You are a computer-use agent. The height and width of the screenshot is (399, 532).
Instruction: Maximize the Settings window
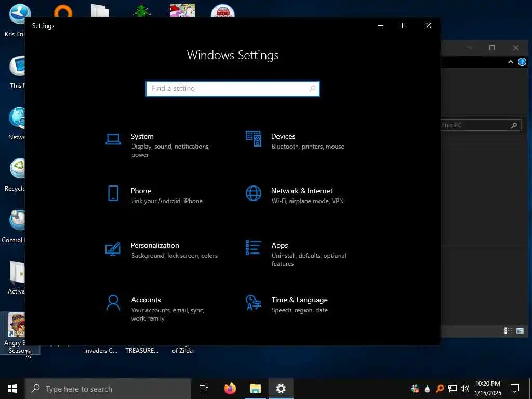point(404,26)
